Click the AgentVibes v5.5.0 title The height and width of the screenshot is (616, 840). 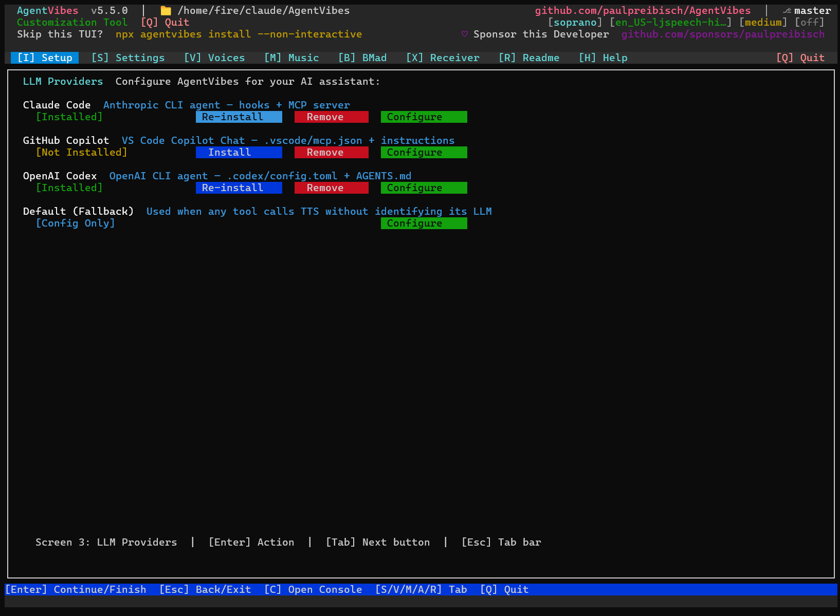[x=72, y=11]
